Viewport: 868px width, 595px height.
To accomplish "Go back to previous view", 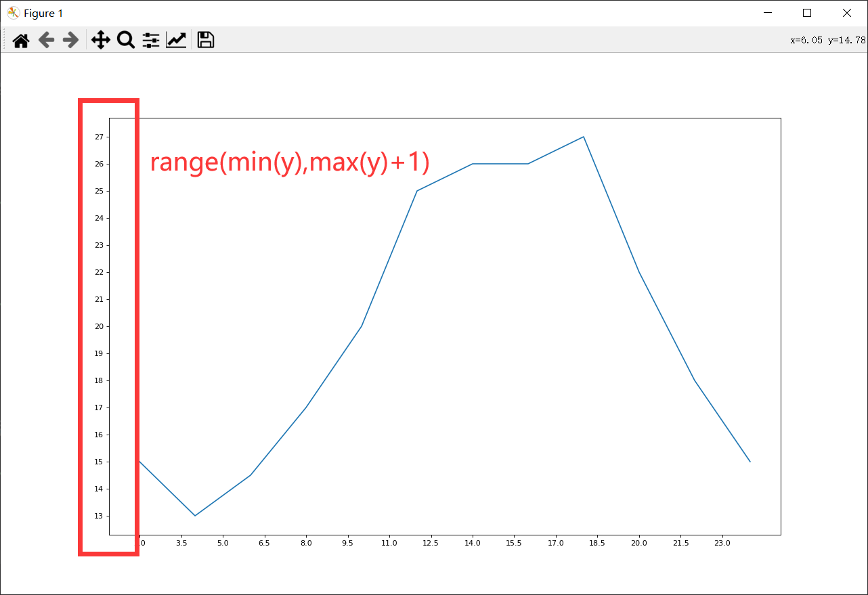I will coord(46,40).
